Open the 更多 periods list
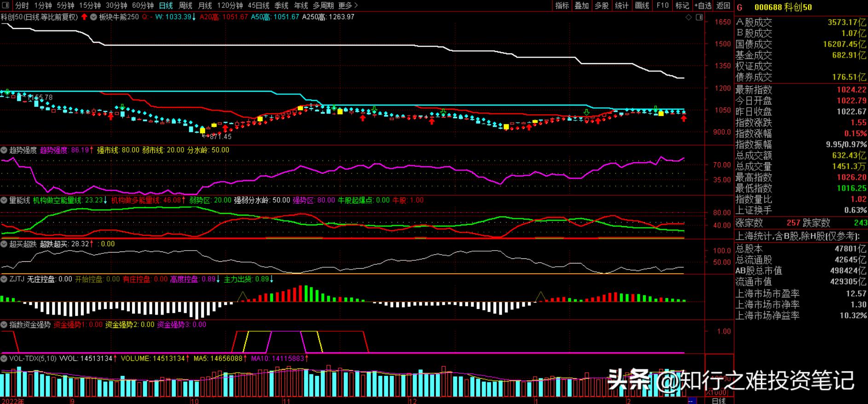 pyautogui.click(x=348, y=6)
